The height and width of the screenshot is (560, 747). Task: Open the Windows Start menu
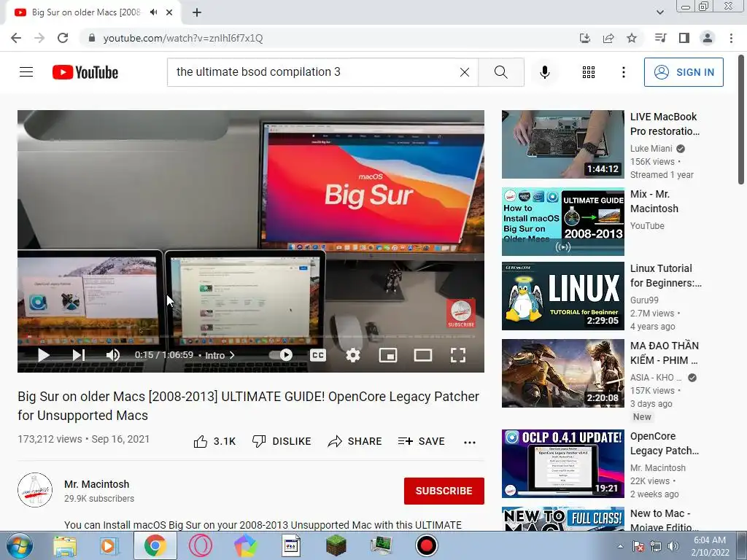[x=20, y=545]
